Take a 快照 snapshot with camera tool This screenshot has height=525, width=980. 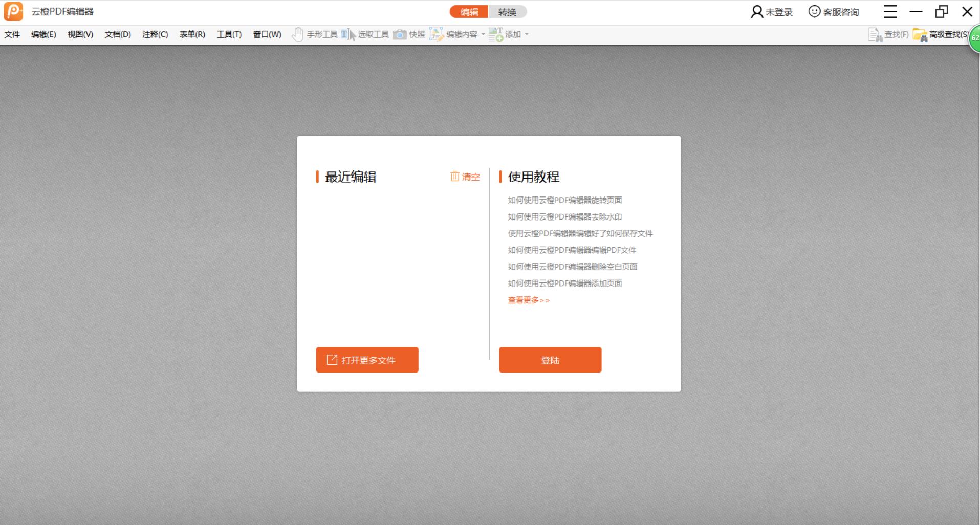409,34
